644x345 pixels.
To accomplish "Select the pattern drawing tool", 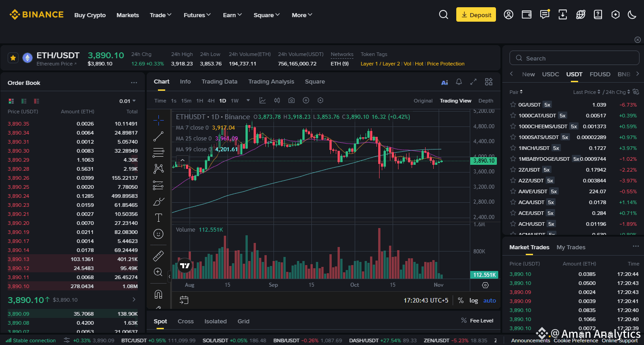I will [158, 168].
